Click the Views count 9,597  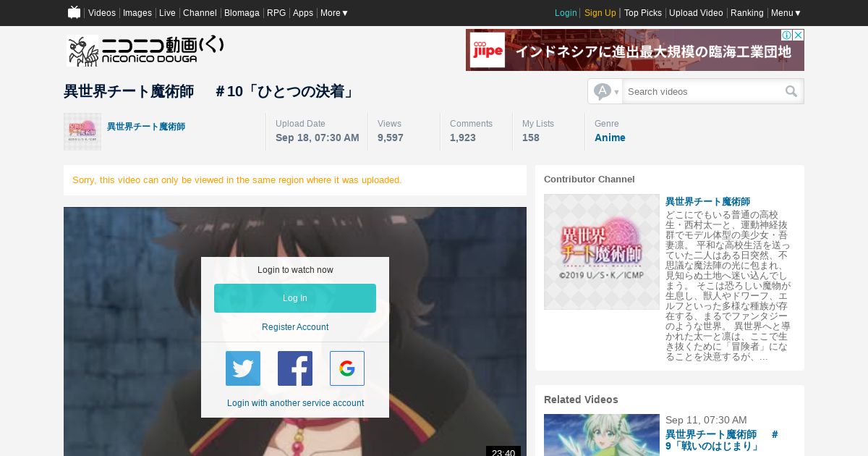391,138
